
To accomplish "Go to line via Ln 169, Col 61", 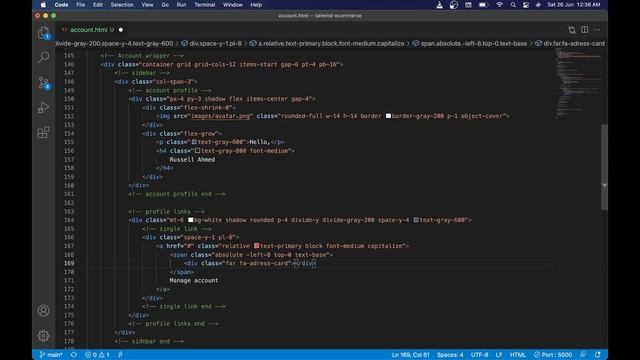I will (x=410, y=355).
